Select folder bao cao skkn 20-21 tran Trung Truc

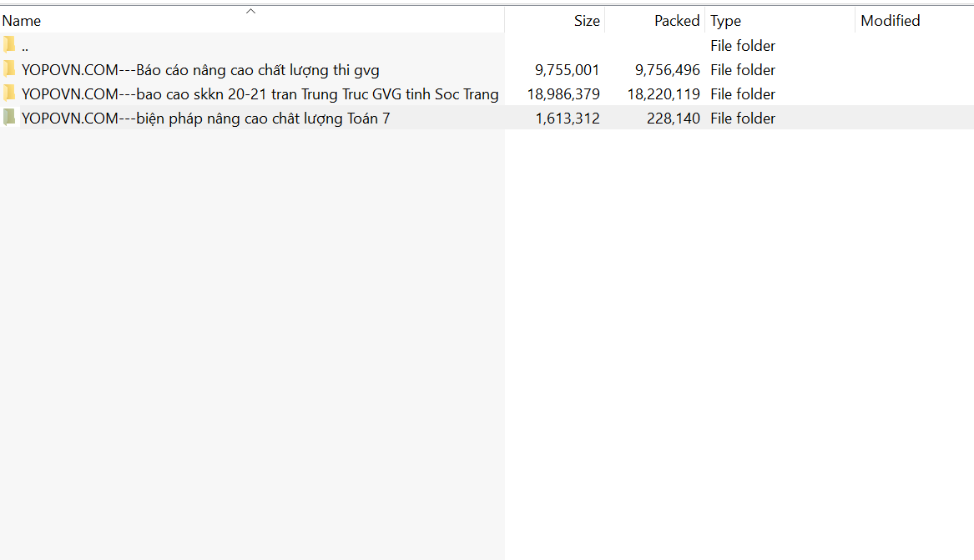coord(260,94)
